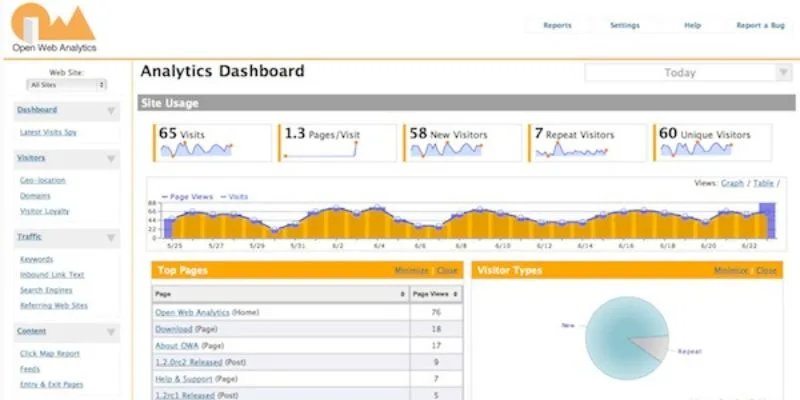
Task: Click the 58 New Visitors sparkline card
Action: (463, 143)
